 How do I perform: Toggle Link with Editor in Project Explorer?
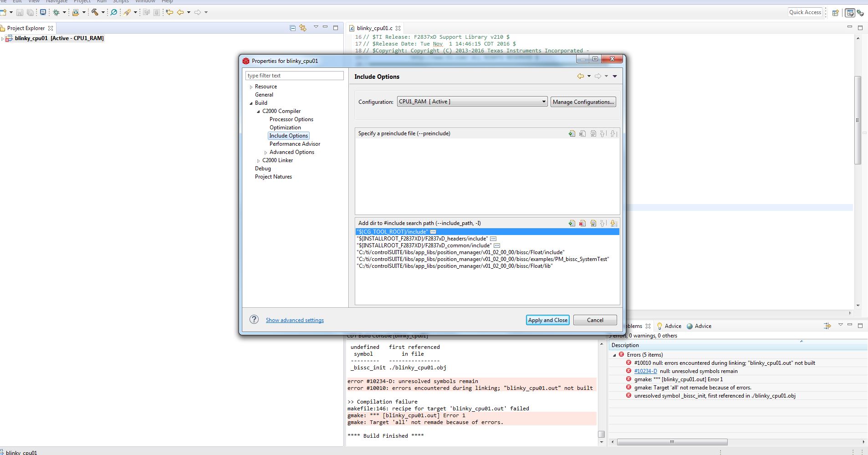303,28
